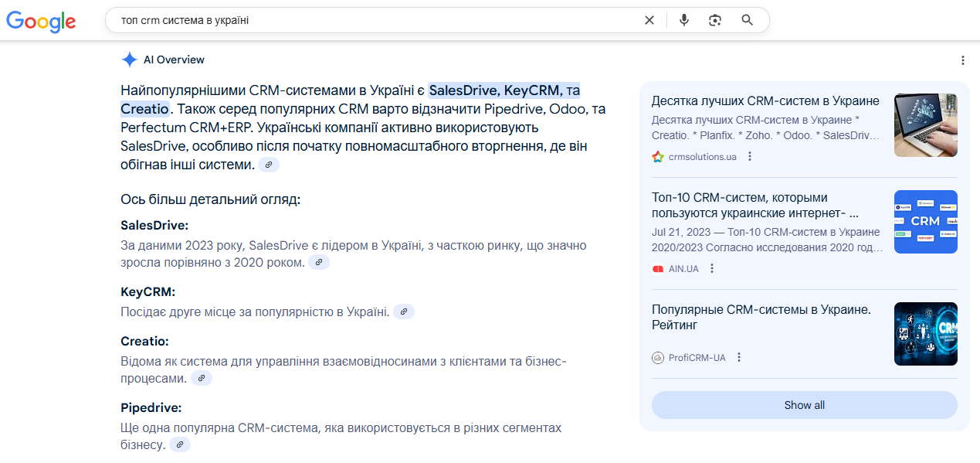Start voice search with microphone icon
The height and width of the screenshot is (463, 980).
point(683,20)
